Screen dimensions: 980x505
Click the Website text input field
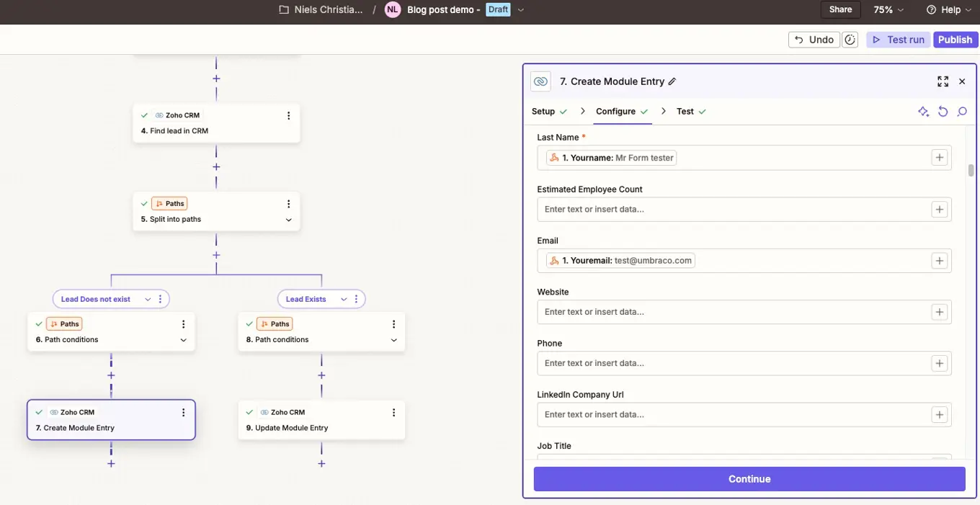(x=721, y=311)
